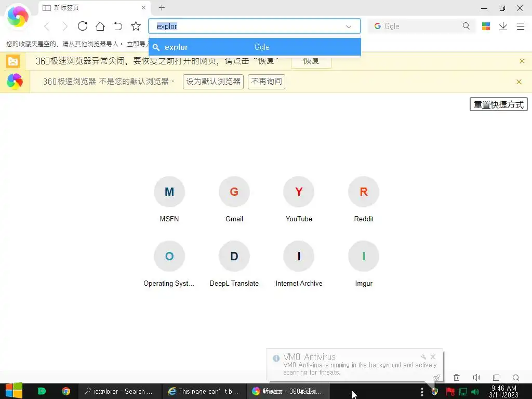Expand the address bar dropdown arrow
This screenshot has width=532, height=399.
pyautogui.click(x=349, y=26)
